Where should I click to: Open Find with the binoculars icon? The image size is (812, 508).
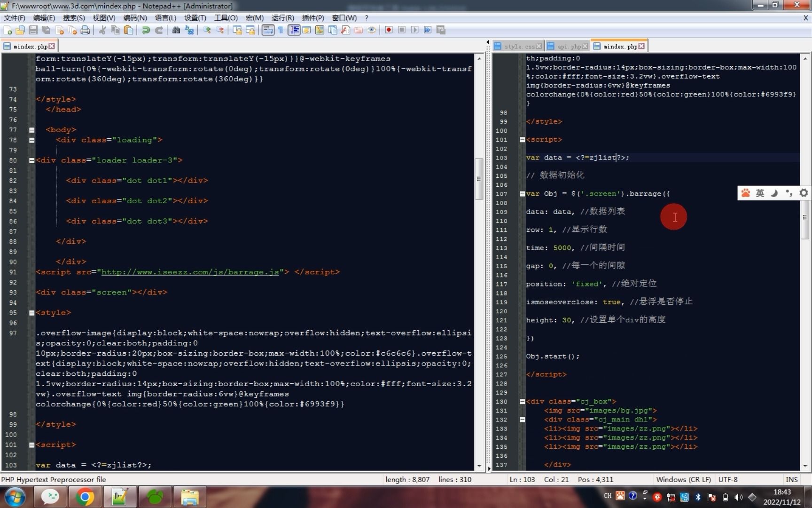[176, 30]
